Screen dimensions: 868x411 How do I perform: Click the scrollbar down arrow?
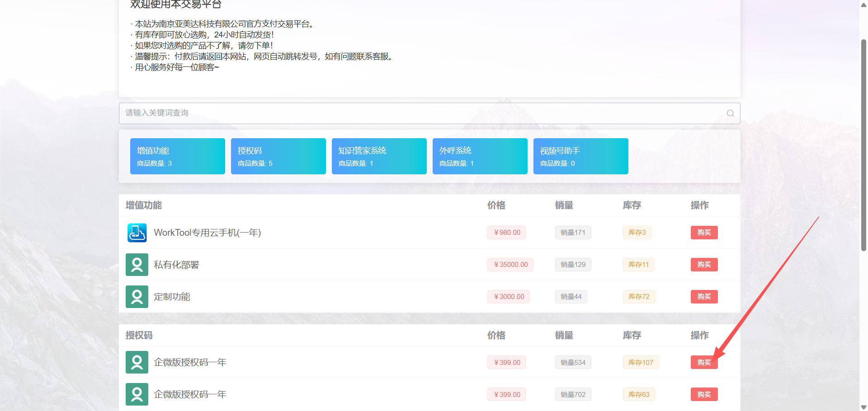[x=863, y=407]
